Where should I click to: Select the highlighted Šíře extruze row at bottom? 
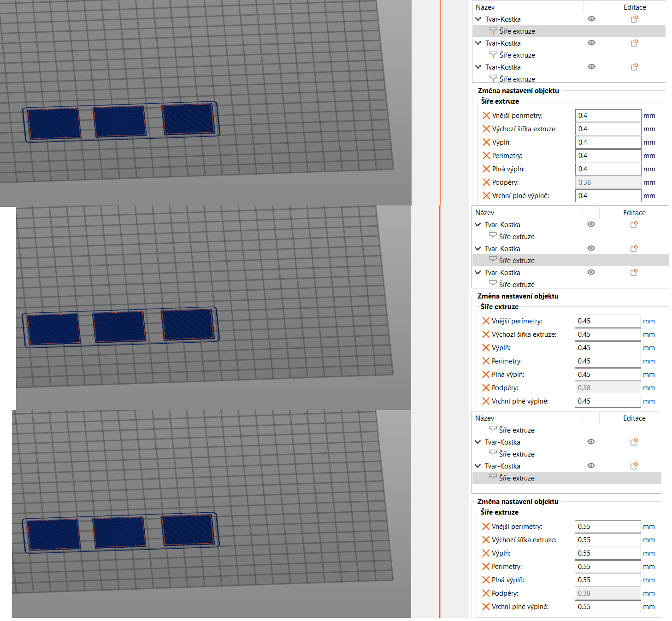coord(517,478)
